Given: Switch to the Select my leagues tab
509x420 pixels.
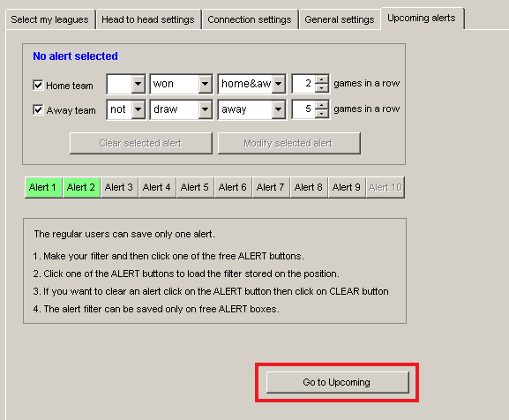Looking at the screenshot, I should pyautogui.click(x=50, y=19).
